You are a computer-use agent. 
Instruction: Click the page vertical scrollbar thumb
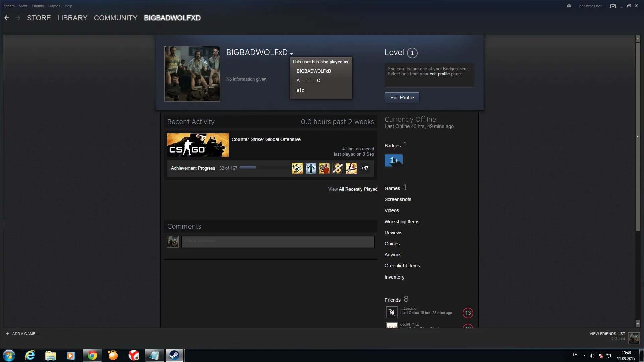click(638, 137)
